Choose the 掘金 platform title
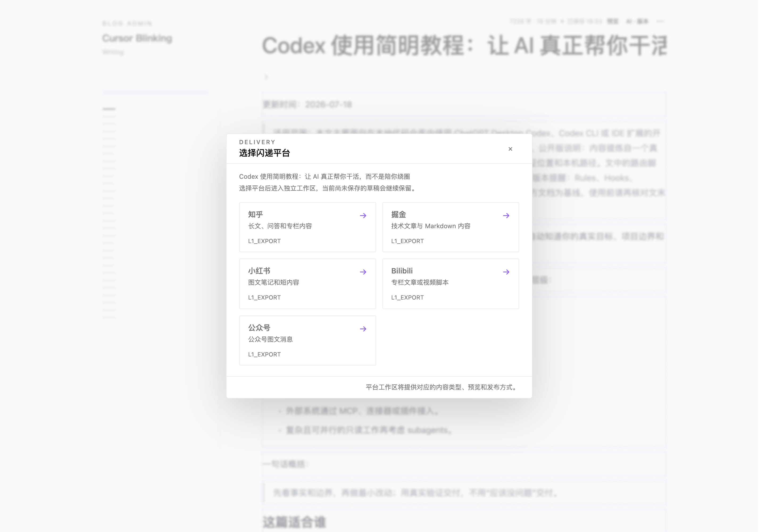This screenshot has height=532, width=766. (x=398, y=214)
